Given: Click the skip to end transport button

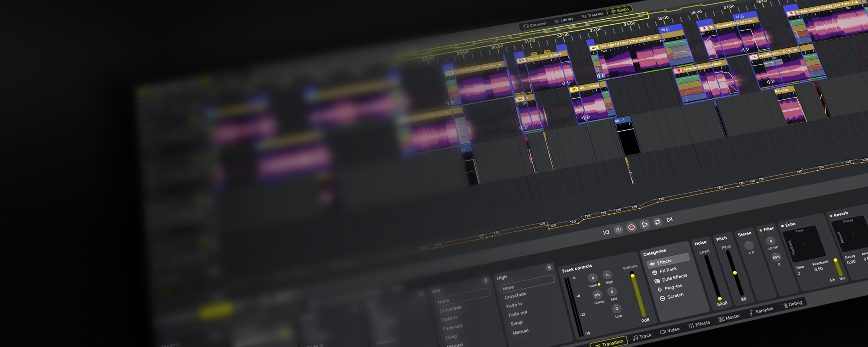Looking at the screenshot, I should (x=670, y=220).
